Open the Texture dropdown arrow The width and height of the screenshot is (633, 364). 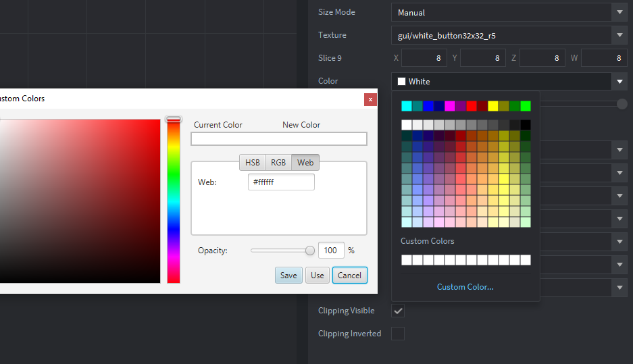pos(619,36)
